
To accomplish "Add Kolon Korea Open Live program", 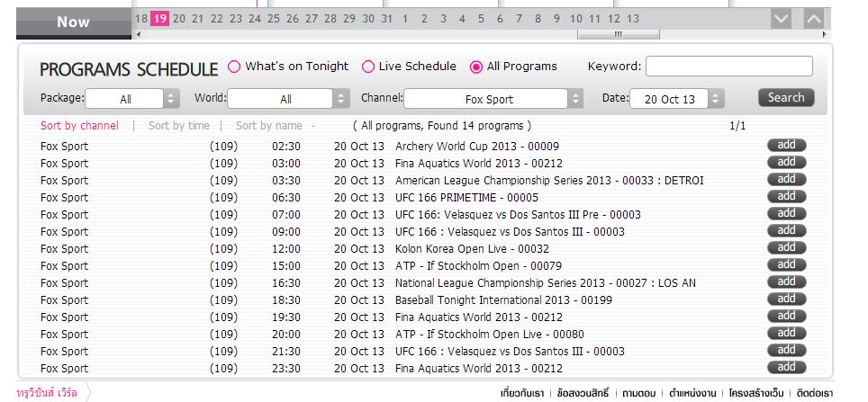I will (786, 248).
